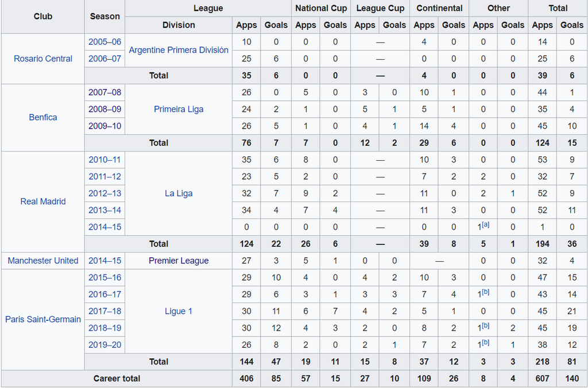The width and height of the screenshot is (588, 388).
Task: Click the Primeira Liga division link
Action: pyautogui.click(x=179, y=109)
